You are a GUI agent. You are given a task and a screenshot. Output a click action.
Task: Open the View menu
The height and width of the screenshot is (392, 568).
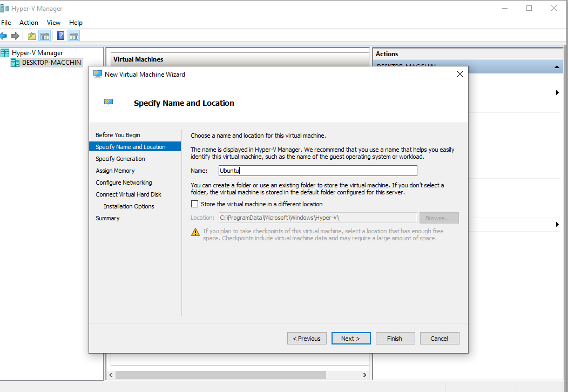click(x=53, y=23)
